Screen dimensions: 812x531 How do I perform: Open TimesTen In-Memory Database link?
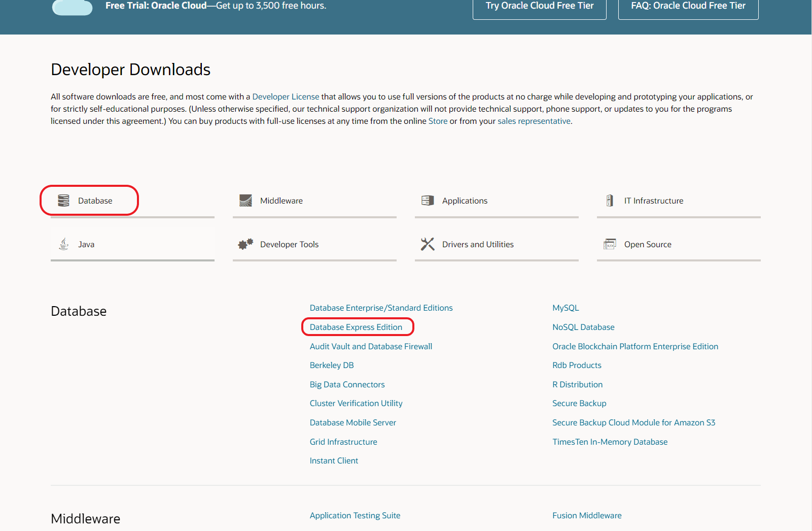click(x=610, y=442)
